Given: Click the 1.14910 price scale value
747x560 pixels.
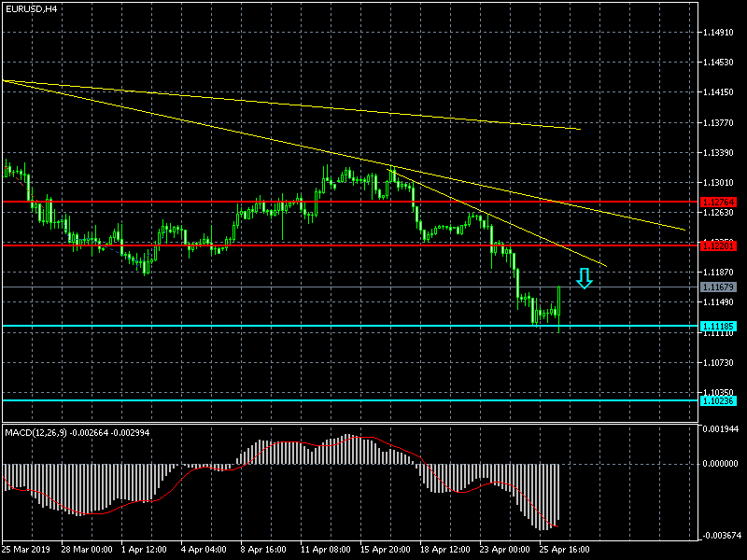Looking at the screenshot, I should tap(718, 33).
